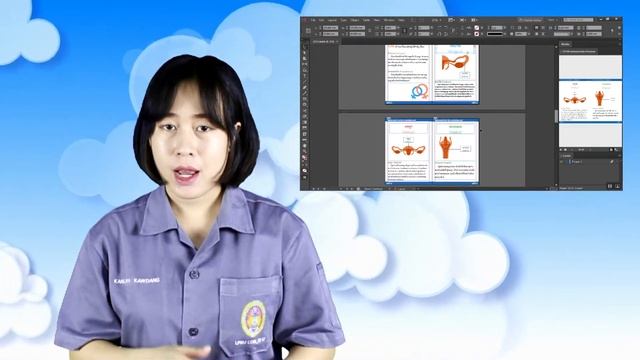Open the View menu

click(377, 20)
